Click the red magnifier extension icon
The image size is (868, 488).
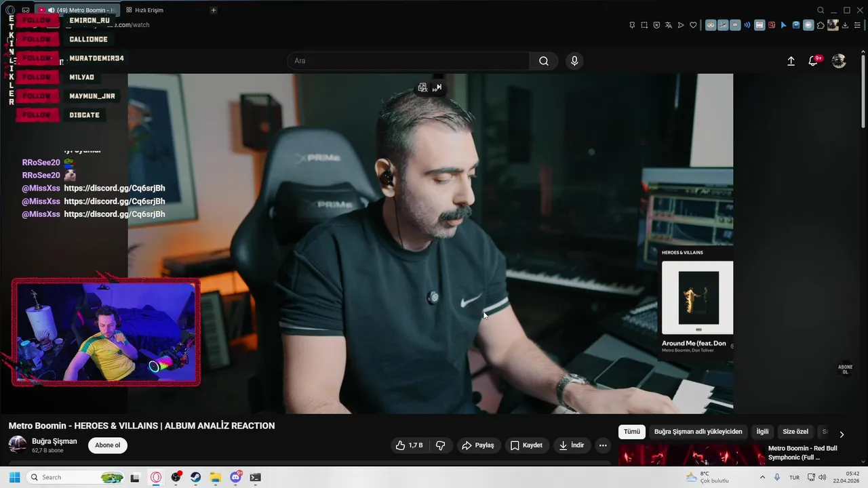pyautogui.click(x=772, y=25)
